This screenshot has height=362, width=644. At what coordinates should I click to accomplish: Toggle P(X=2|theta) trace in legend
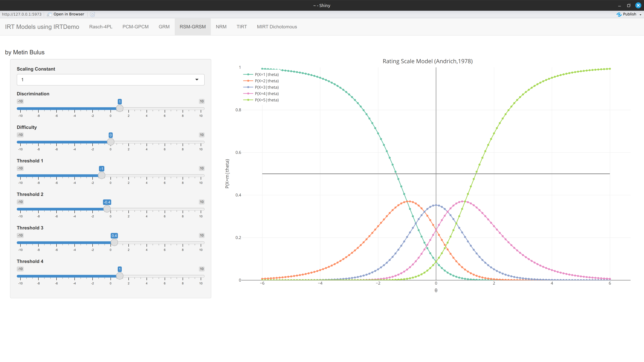pyautogui.click(x=261, y=81)
